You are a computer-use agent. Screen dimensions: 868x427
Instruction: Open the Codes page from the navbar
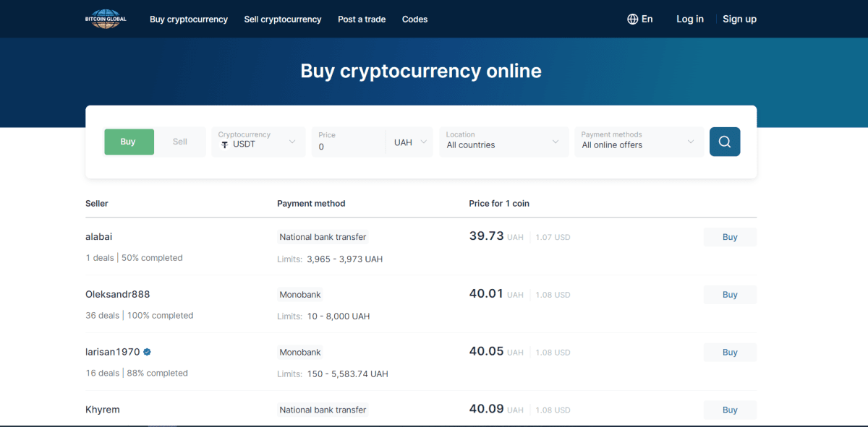pos(414,20)
